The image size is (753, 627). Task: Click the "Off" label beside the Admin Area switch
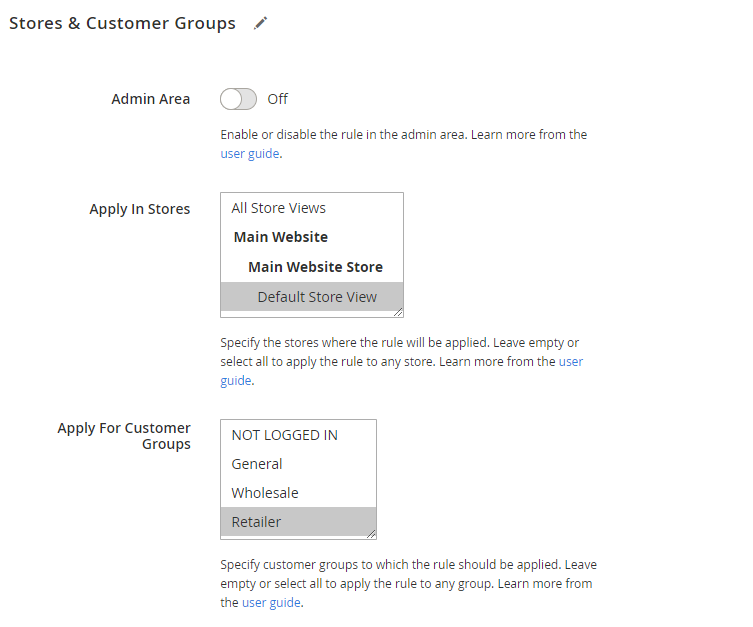pyautogui.click(x=278, y=99)
